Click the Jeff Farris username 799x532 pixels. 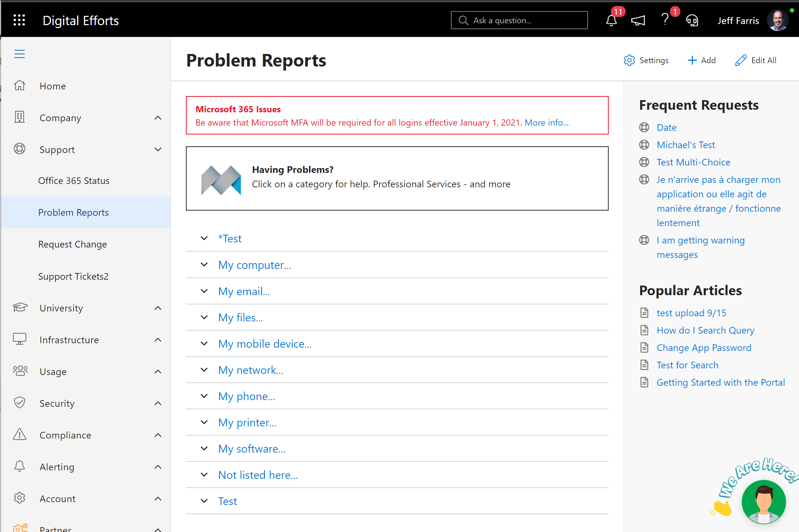point(738,21)
